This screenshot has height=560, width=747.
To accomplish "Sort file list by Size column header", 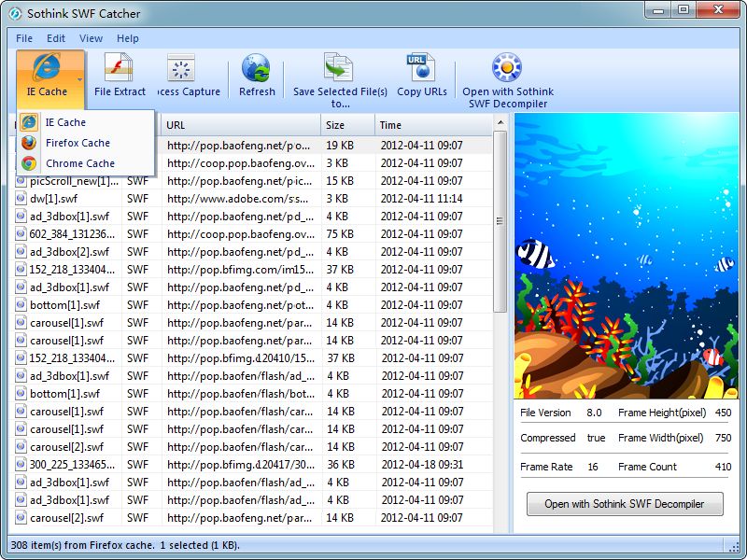I will (347, 125).
